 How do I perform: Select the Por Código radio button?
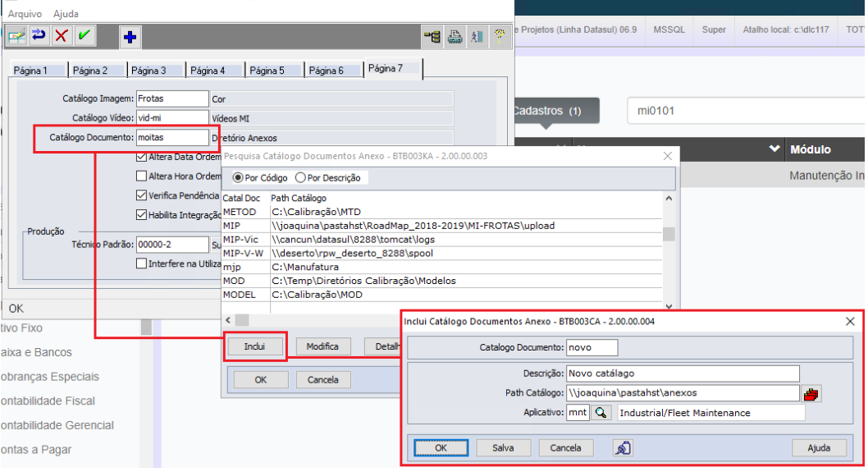[238, 178]
